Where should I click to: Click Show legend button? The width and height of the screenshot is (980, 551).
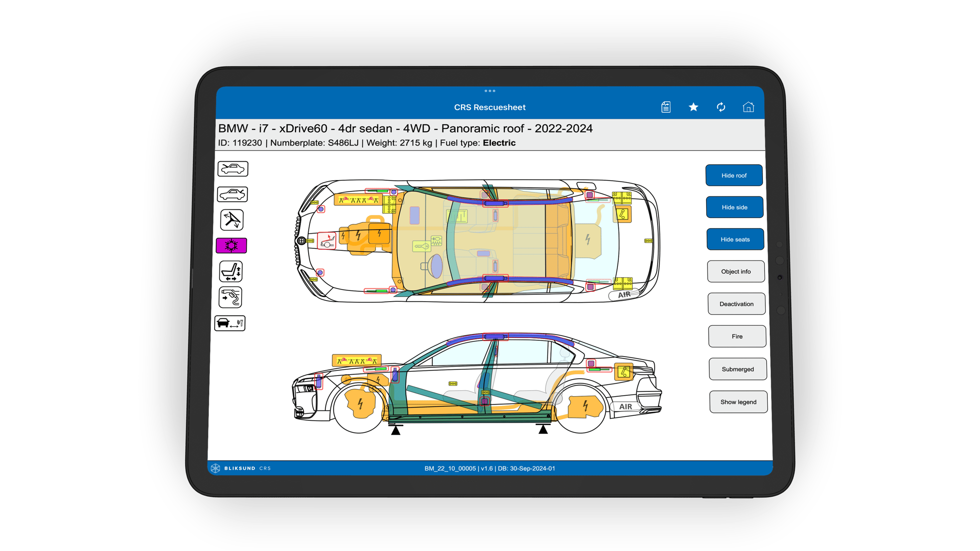coord(735,401)
